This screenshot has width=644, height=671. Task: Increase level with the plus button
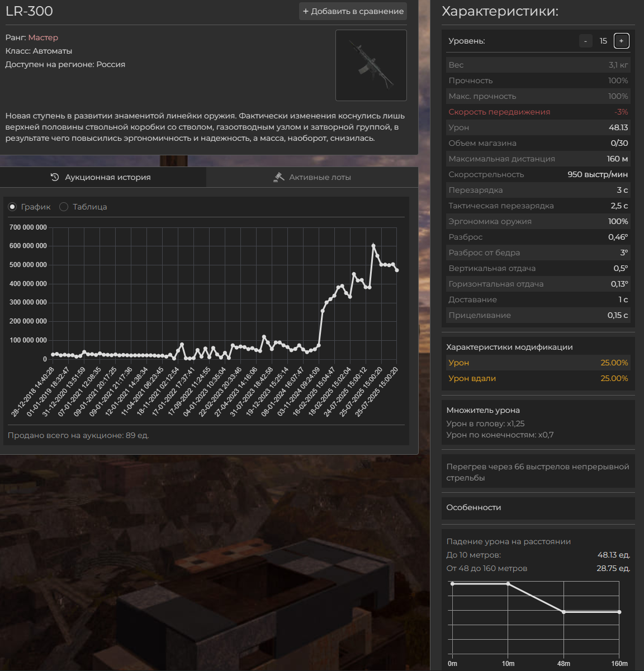(x=621, y=41)
